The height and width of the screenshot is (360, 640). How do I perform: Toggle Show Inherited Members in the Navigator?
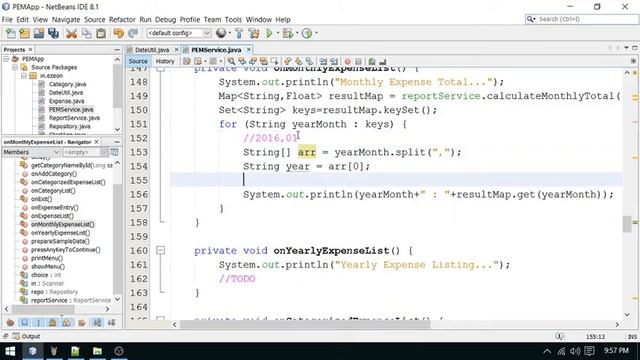pyautogui.click(x=10, y=322)
